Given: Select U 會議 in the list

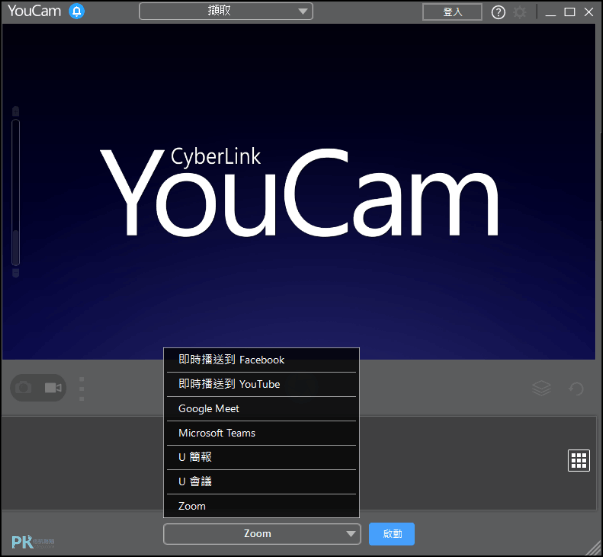Looking at the screenshot, I should click(262, 482).
